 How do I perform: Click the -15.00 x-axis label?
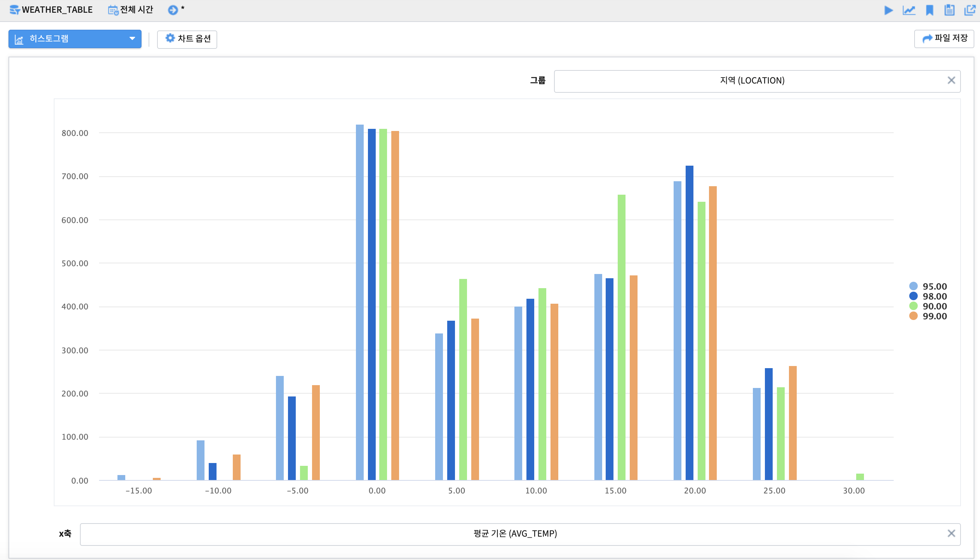139,491
